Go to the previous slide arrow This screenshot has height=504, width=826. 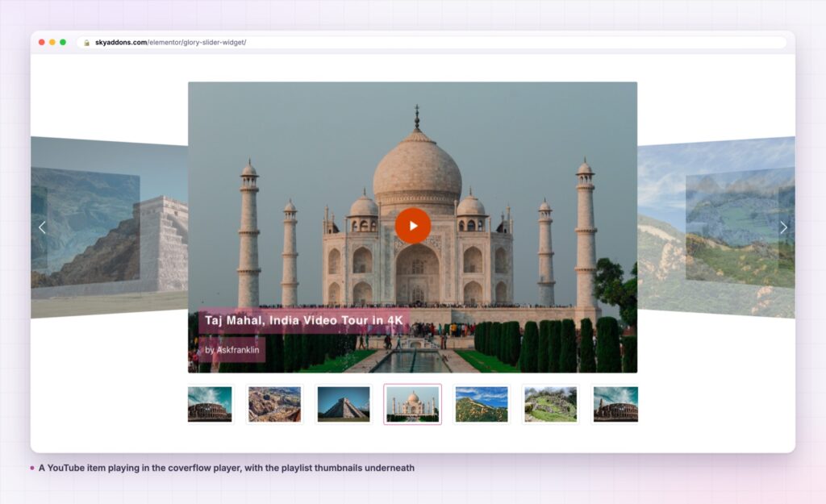click(42, 227)
